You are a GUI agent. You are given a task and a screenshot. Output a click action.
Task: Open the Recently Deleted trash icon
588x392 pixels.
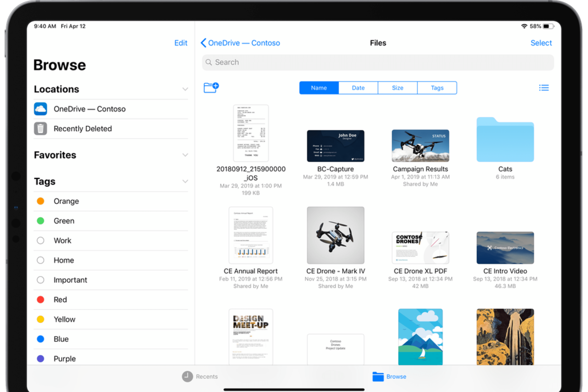[x=40, y=128]
